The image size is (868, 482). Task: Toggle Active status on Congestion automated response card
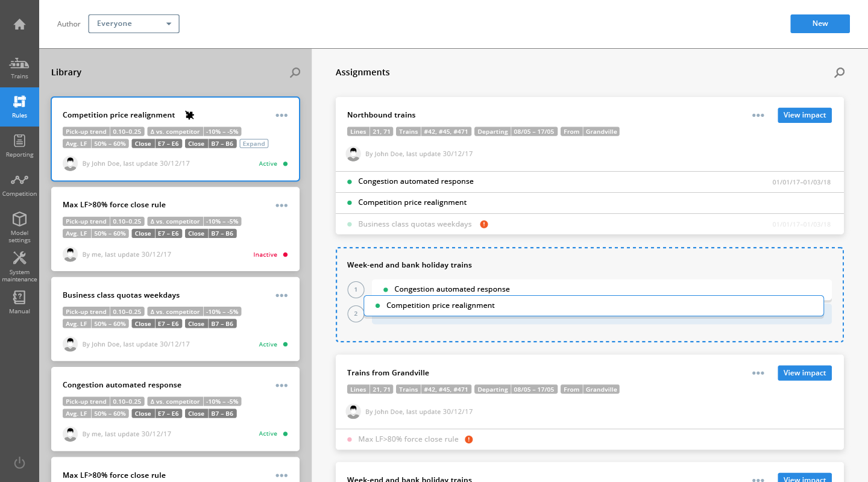point(273,434)
